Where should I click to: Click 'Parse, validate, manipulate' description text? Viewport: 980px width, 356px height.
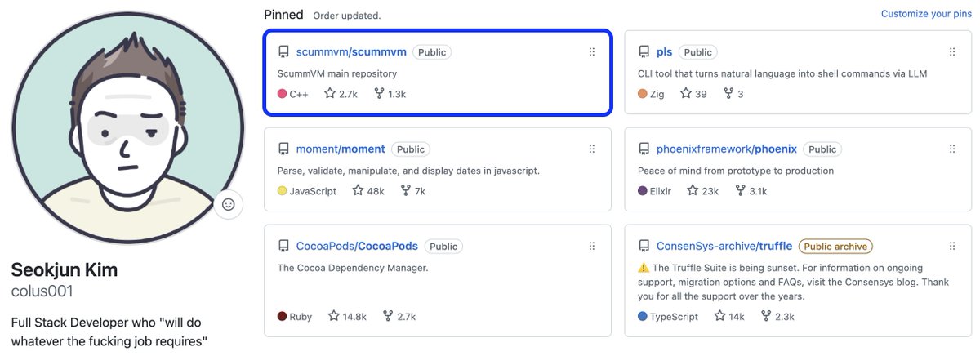click(x=408, y=171)
